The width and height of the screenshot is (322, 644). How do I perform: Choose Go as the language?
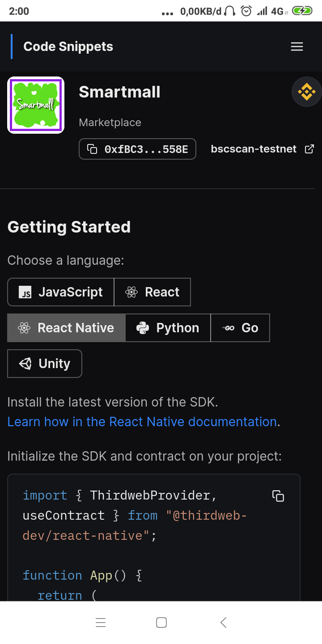coord(240,328)
